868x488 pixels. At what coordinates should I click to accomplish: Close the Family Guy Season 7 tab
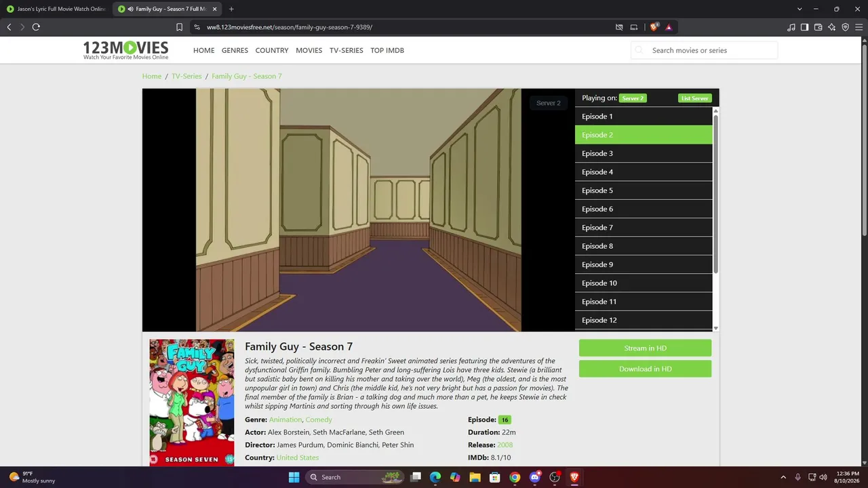click(x=214, y=9)
